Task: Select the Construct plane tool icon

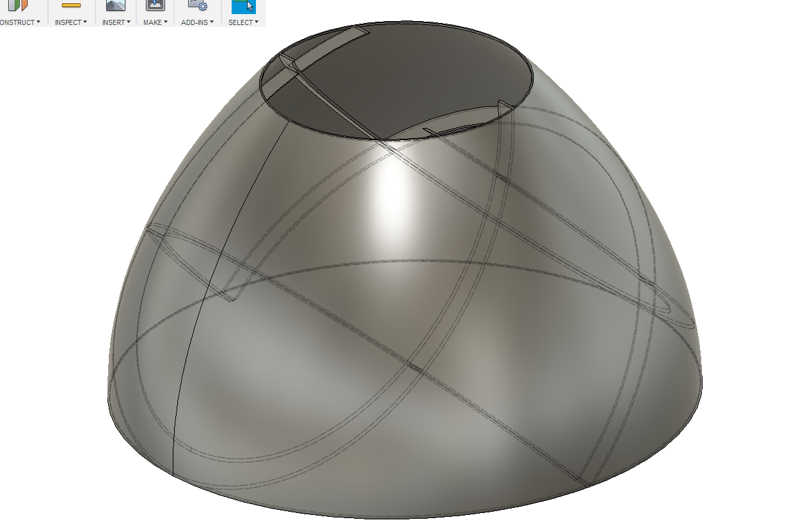Action: pyautogui.click(x=19, y=6)
